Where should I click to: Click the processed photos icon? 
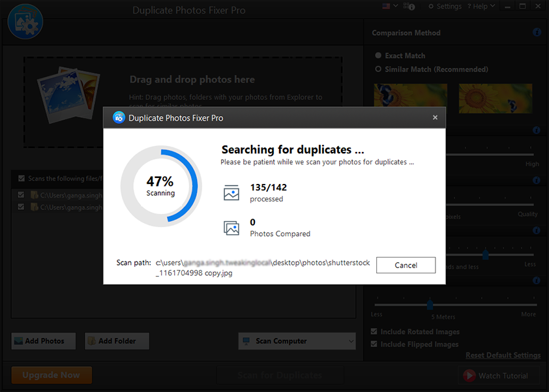pyautogui.click(x=231, y=192)
